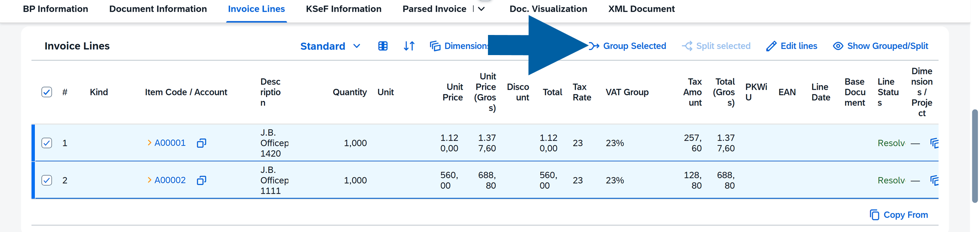The width and height of the screenshot is (980, 232).
Task: Click description J.B. Officep 1420
Action: click(x=274, y=143)
